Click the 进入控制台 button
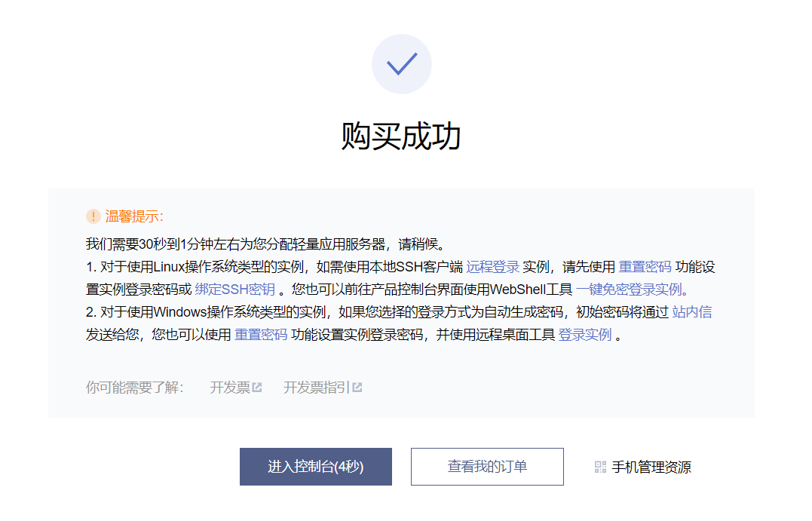Viewport: 812px width, 521px height. click(x=315, y=466)
